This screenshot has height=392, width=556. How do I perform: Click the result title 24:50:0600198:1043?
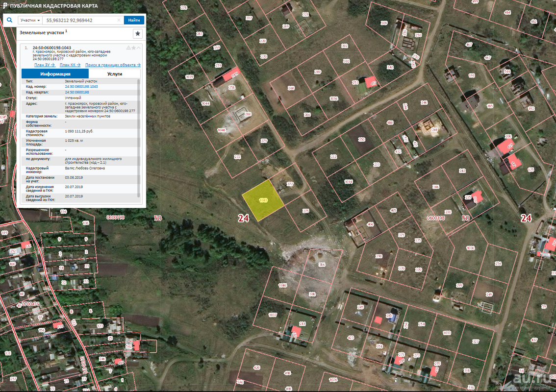52,48
